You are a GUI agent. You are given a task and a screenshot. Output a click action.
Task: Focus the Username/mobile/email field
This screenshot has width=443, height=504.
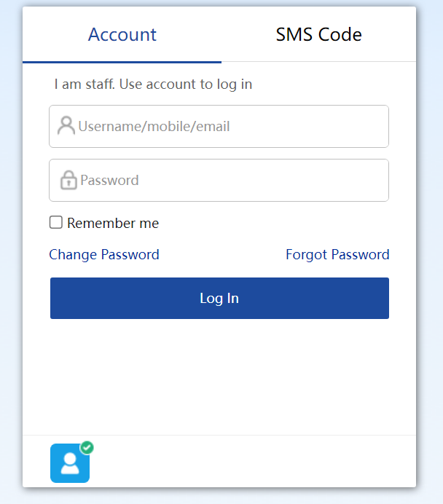(219, 126)
